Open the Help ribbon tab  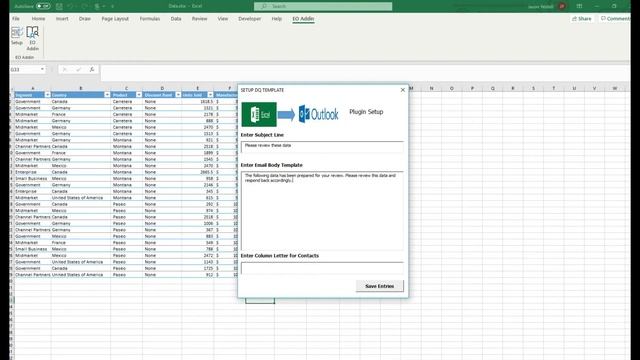click(x=277, y=19)
